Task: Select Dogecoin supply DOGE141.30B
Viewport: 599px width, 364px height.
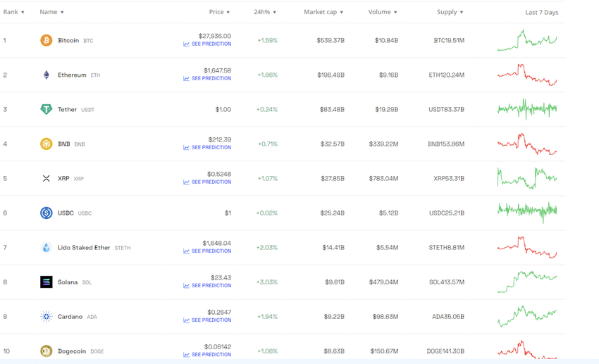Action: [x=445, y=351]
